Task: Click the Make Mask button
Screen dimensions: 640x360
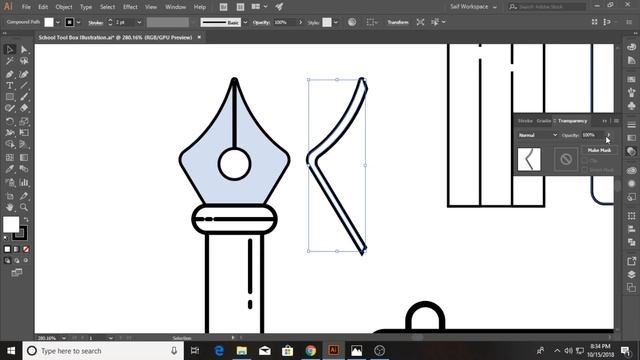Action: click(x=599, y=150)
